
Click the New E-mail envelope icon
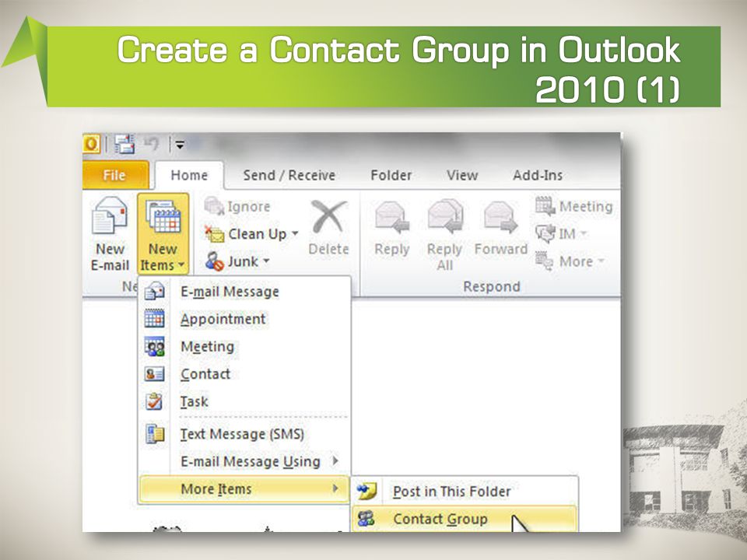[x=110, y=215]
